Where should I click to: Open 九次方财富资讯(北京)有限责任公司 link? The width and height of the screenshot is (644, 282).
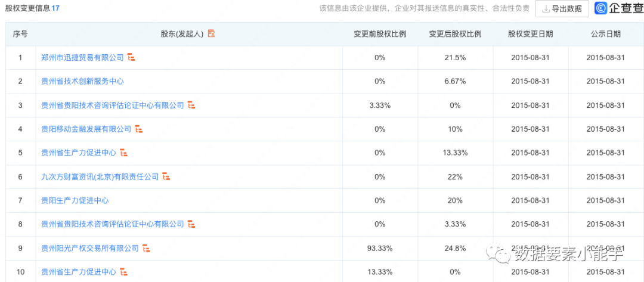pyautogui.click(x=100, y=177)
